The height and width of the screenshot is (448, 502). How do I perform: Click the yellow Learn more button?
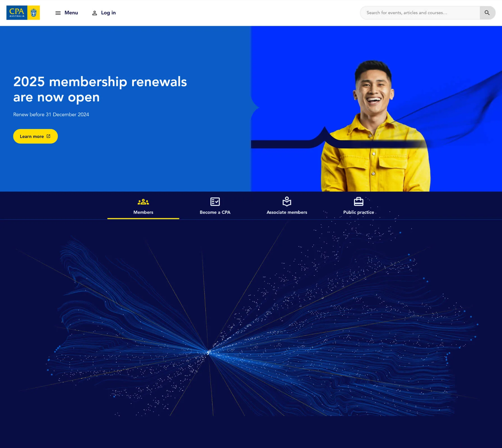tap(36, 136)
